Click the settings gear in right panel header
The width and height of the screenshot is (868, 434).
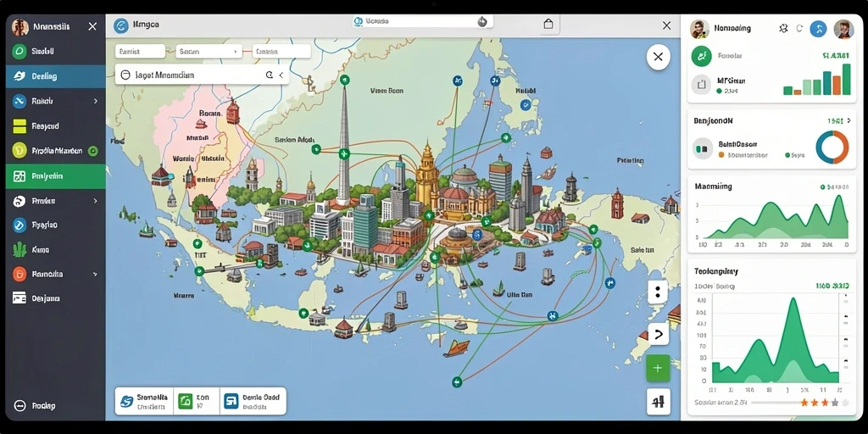point(783,28)
